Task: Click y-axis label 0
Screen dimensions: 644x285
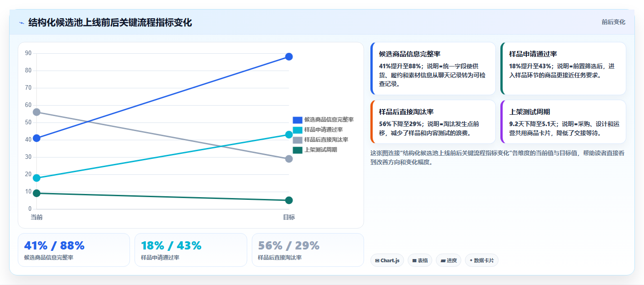Action: click(30, 209)
